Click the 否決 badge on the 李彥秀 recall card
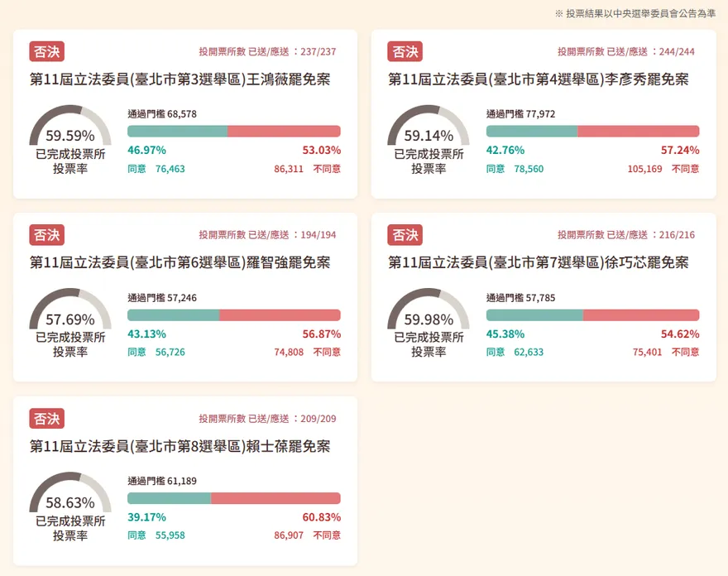 405,51
